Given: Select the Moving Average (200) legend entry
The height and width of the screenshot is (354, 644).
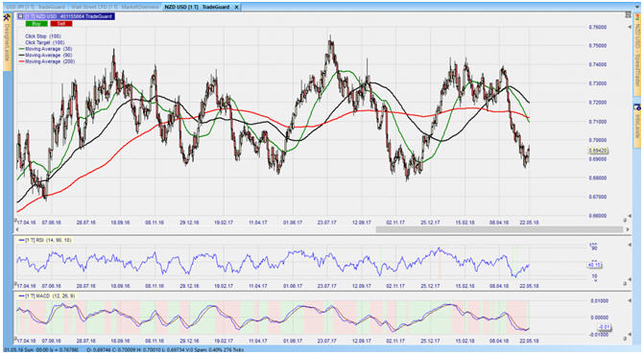Looking at the screenshot, I should click(x=47, y=61).
